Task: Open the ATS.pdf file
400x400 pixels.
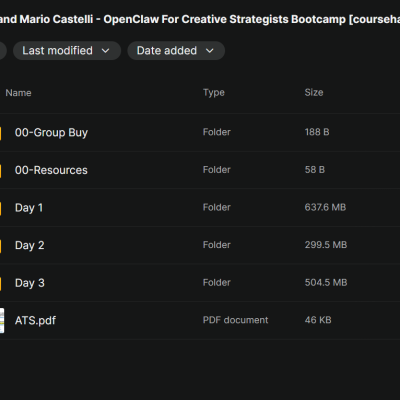Action: (x=35, y=321)
